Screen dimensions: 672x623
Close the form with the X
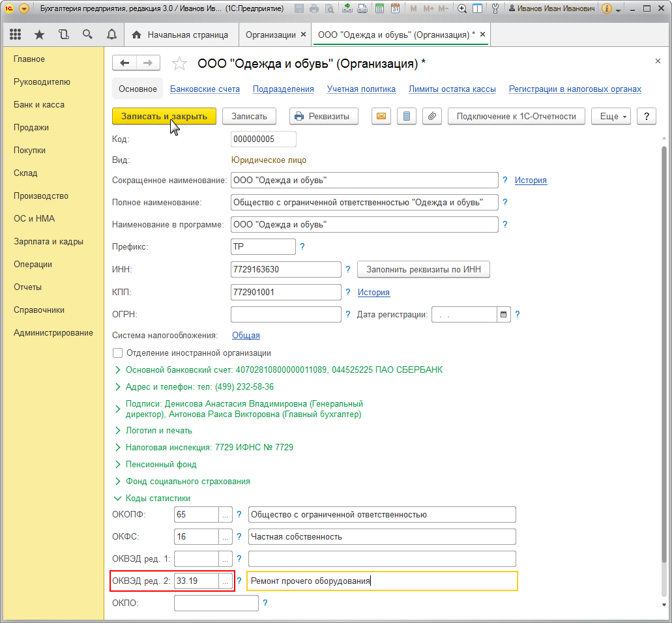(x=658, y=61)
